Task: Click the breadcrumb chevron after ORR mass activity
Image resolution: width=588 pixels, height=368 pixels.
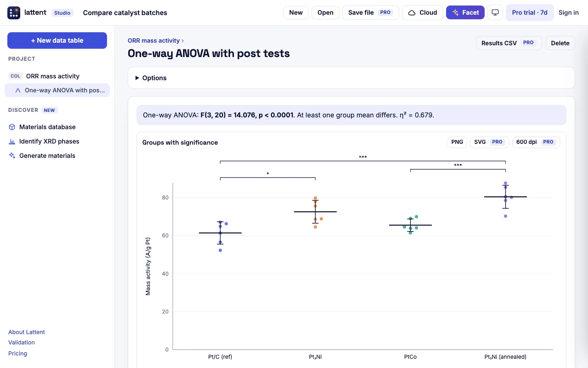Action: tap(183, 41)
